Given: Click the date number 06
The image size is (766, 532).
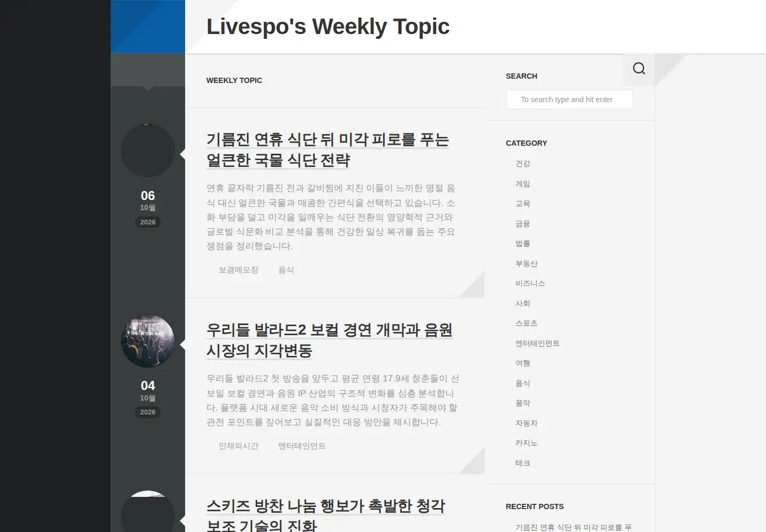Looking at the screenshot, I should (148, 196).
